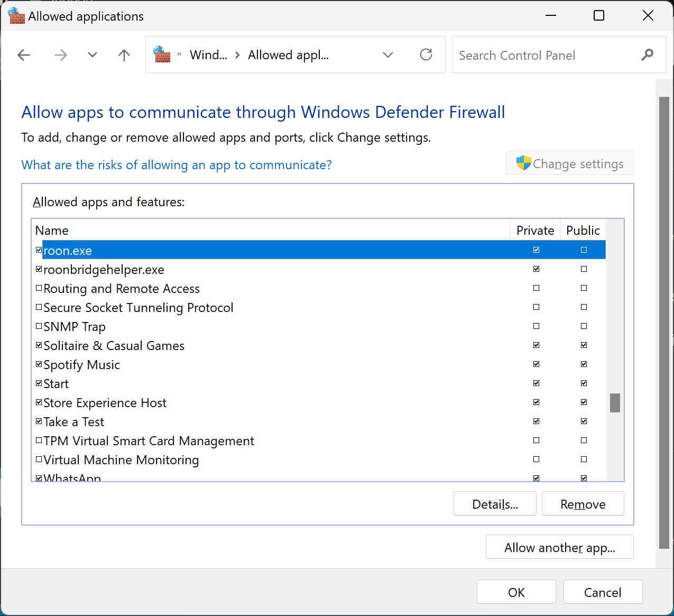This screenshot has height=616, width=674.
Task: Toggle Public checkbox for Store Experience Host
Action: (x=584, y=402)
